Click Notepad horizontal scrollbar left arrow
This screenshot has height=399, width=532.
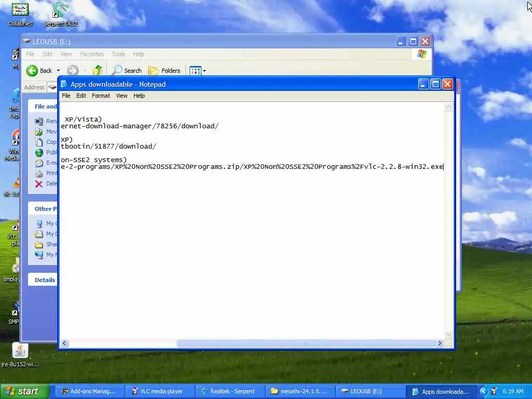pos(64,343)
